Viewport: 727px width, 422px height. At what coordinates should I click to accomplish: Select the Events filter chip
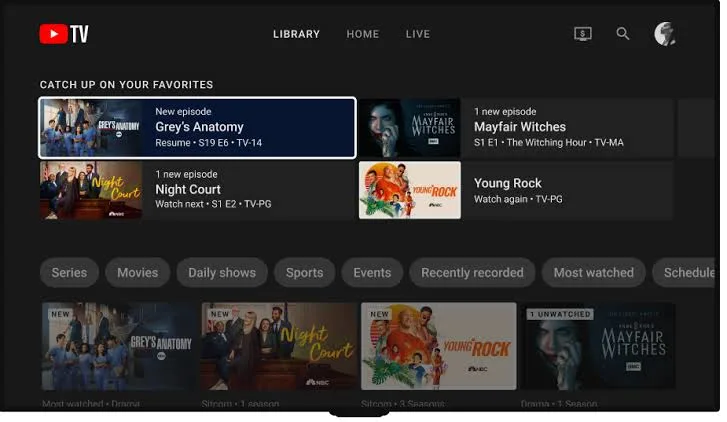(x=372, y=273)
